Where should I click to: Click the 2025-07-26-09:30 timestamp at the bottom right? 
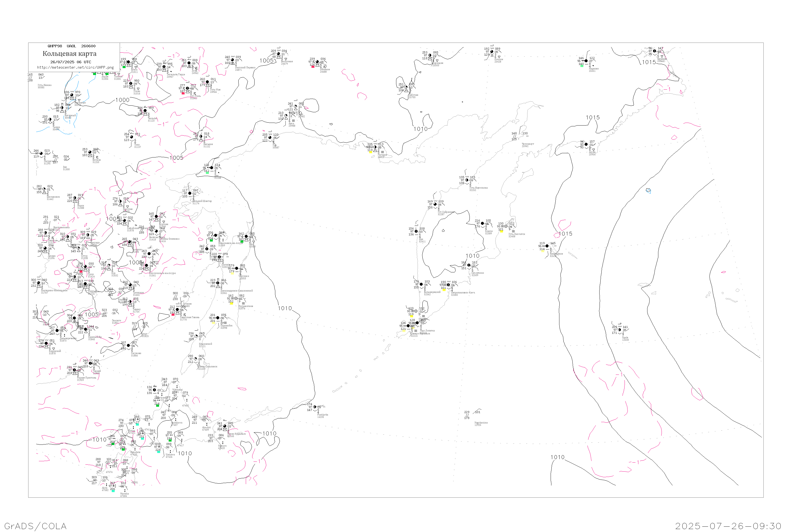[728, 526]
